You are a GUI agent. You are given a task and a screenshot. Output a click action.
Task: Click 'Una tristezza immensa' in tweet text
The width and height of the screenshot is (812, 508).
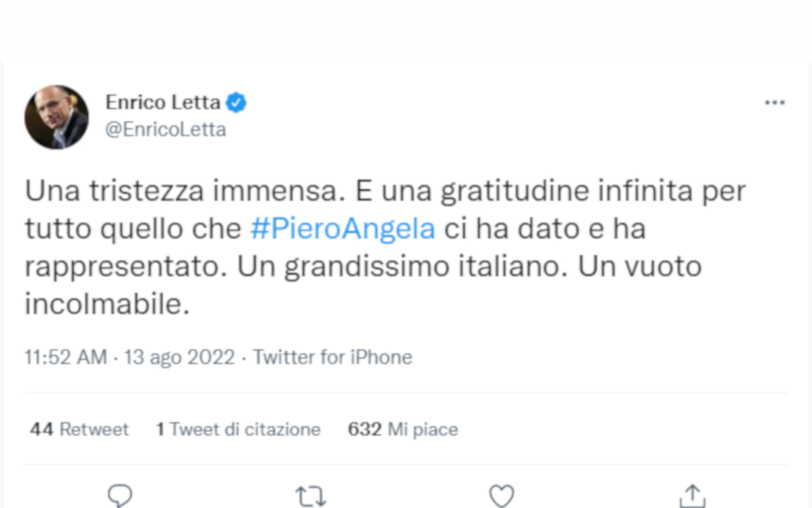pyautogui.click(x=185, y=191)
